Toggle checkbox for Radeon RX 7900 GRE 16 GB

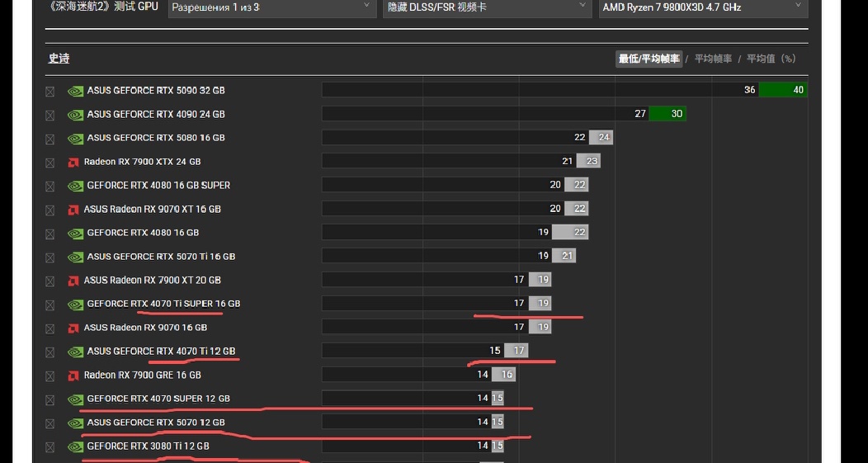[50, 376]
